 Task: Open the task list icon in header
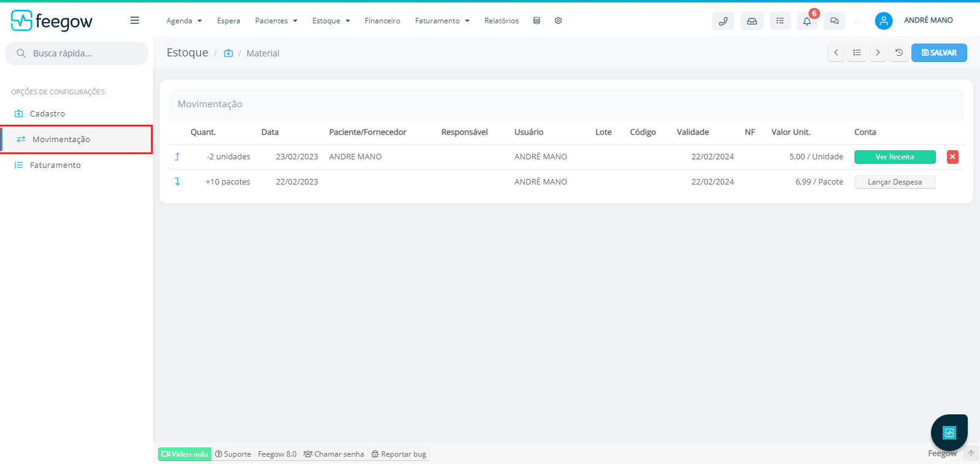click(x=780, y=21)
